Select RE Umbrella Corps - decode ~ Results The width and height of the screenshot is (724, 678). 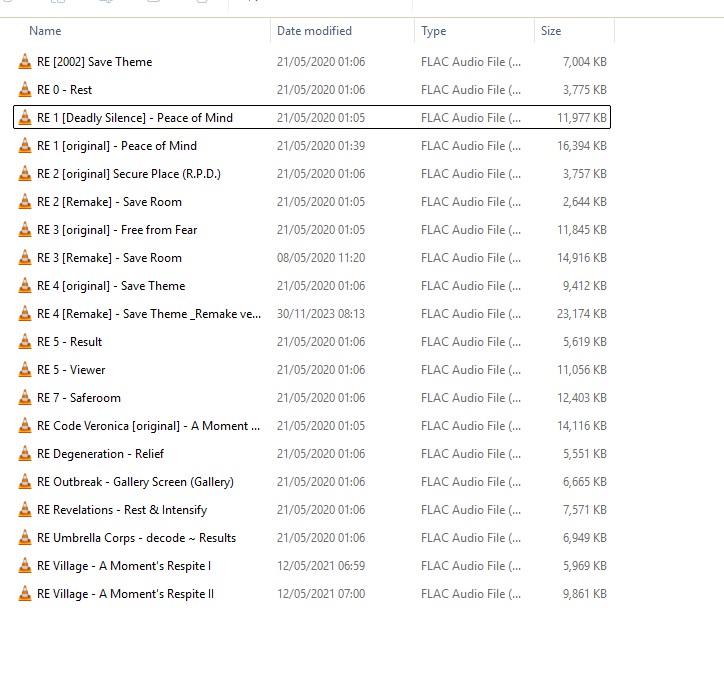point(136,538)
